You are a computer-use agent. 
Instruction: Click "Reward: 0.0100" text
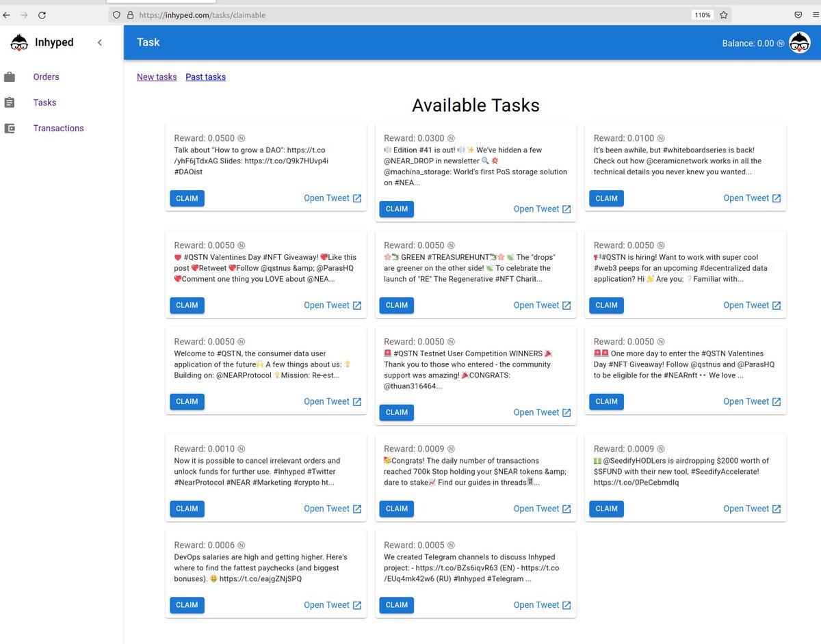[629, 138]
